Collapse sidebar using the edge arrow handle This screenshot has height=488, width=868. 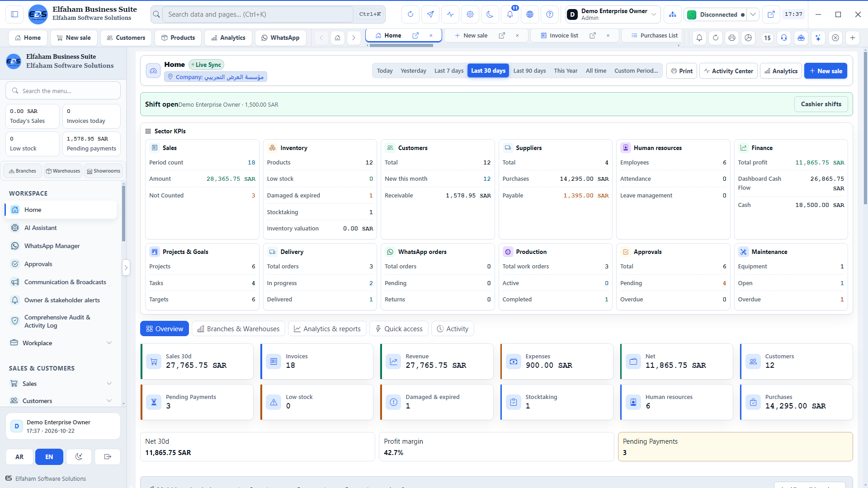126,267
